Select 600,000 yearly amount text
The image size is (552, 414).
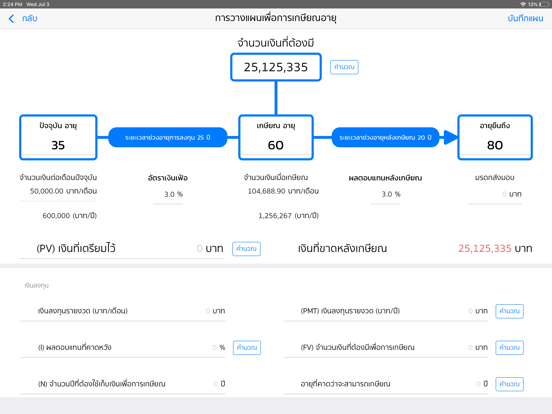[x=69, y=215]
